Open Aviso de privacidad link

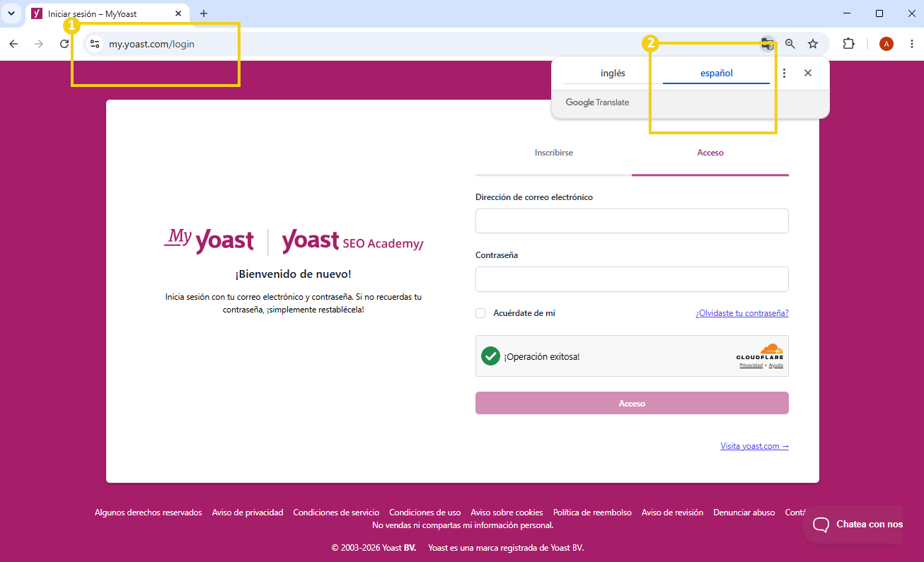[x=248, y=513]
